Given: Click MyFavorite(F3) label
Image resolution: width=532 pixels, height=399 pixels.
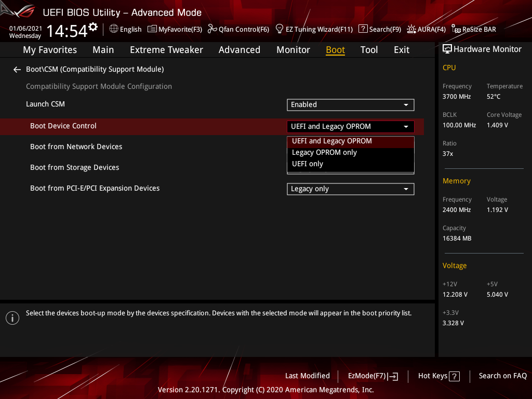Looking at the screenshot, I should click(x=180, y=30).
